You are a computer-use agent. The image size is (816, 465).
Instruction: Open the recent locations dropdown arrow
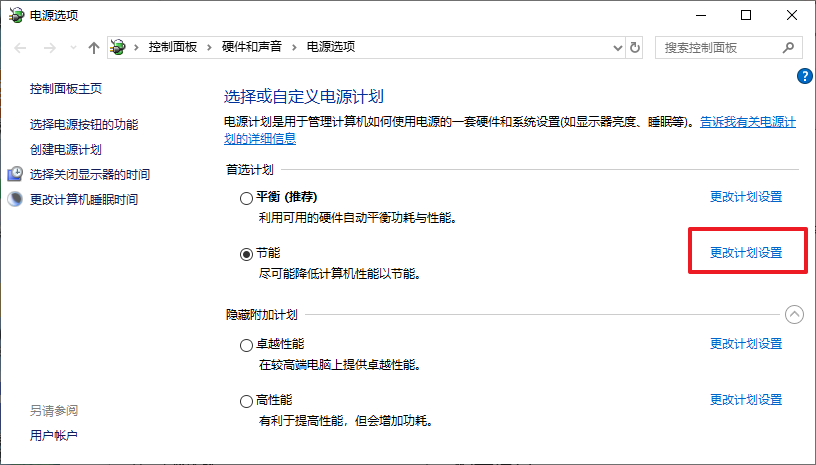(x=71, y=47)
